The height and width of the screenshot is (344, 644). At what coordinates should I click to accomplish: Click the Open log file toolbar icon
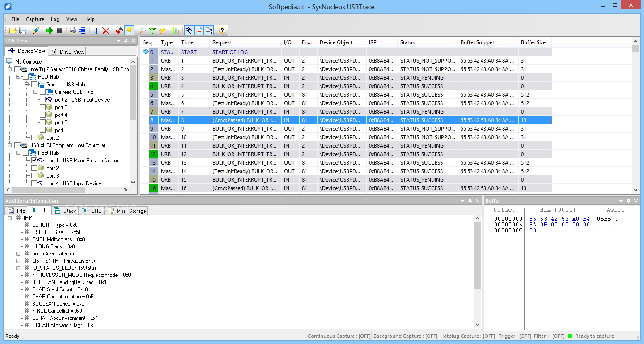pos(13,30)
